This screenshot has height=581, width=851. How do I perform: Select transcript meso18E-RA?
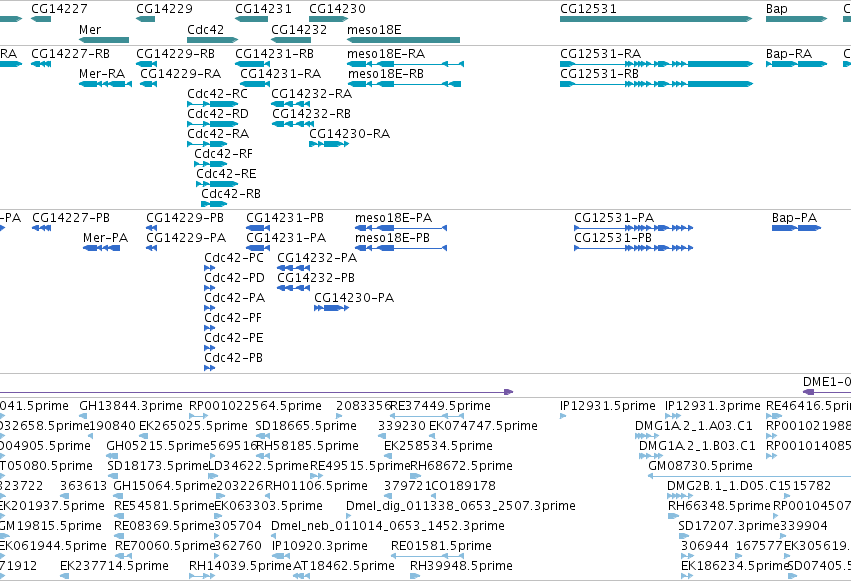point(405,64)
